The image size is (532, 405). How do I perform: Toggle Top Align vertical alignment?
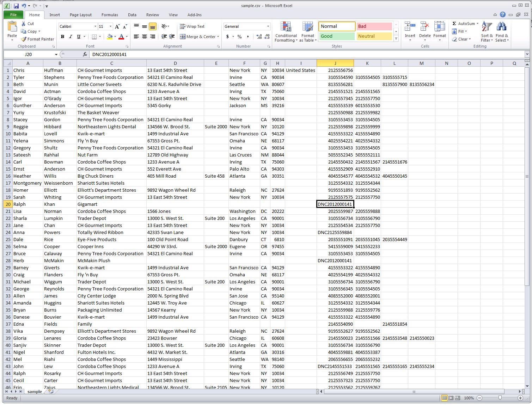tap(136, 26)
